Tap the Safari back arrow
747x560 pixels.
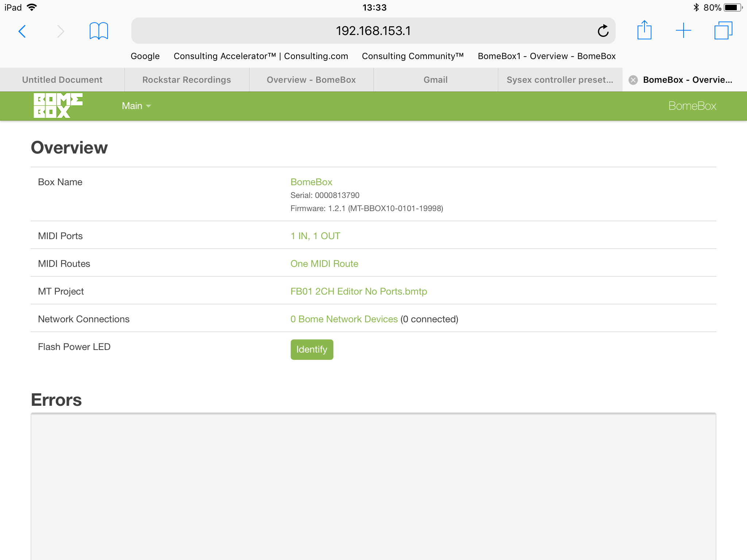click(22, 31)
